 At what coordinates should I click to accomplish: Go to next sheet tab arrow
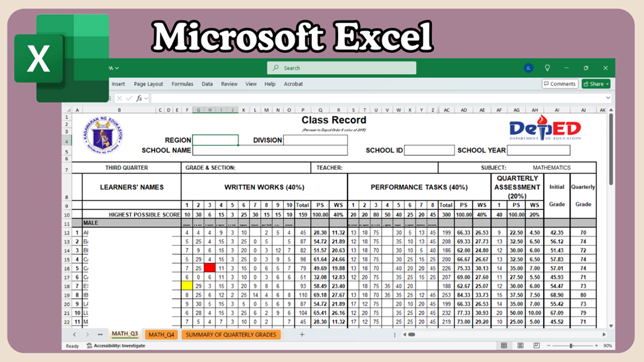tap(87, 334)
